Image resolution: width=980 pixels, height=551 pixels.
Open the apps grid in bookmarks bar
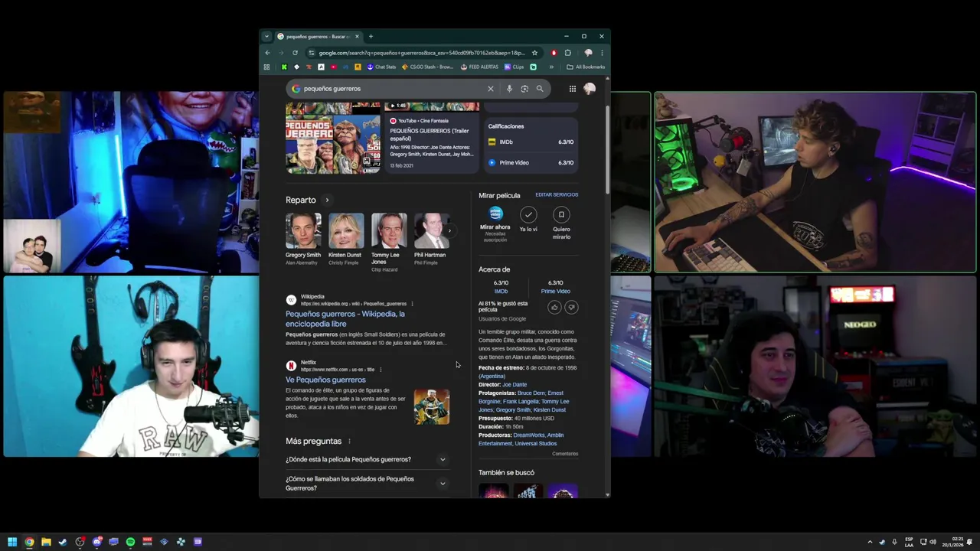point(266,67)
